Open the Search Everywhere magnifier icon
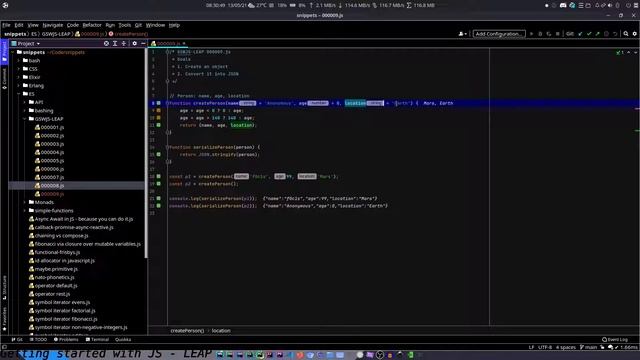Screen dimensions: 640x360 coord(626,34)
